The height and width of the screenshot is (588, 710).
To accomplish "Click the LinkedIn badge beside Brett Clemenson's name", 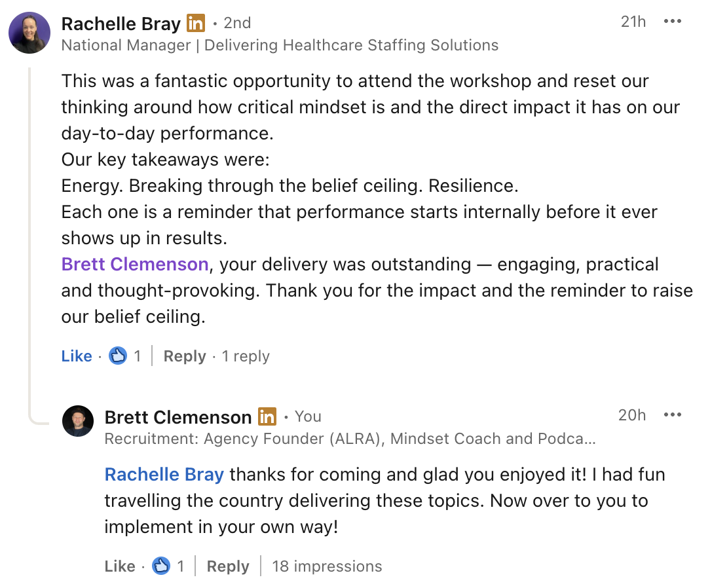I will [x=267, y=416].
